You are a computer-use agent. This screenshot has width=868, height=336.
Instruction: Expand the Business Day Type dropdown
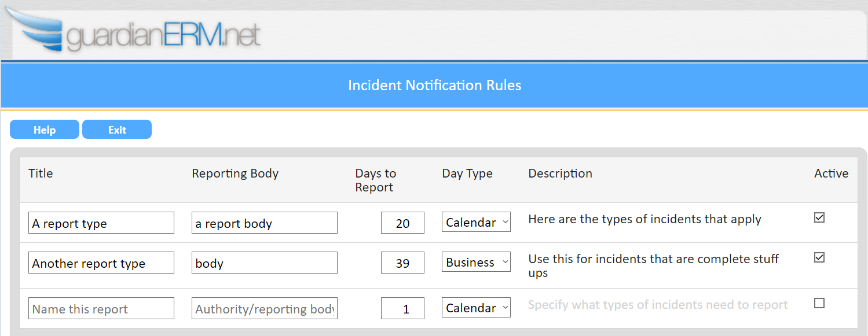click(x=476, y=263)
